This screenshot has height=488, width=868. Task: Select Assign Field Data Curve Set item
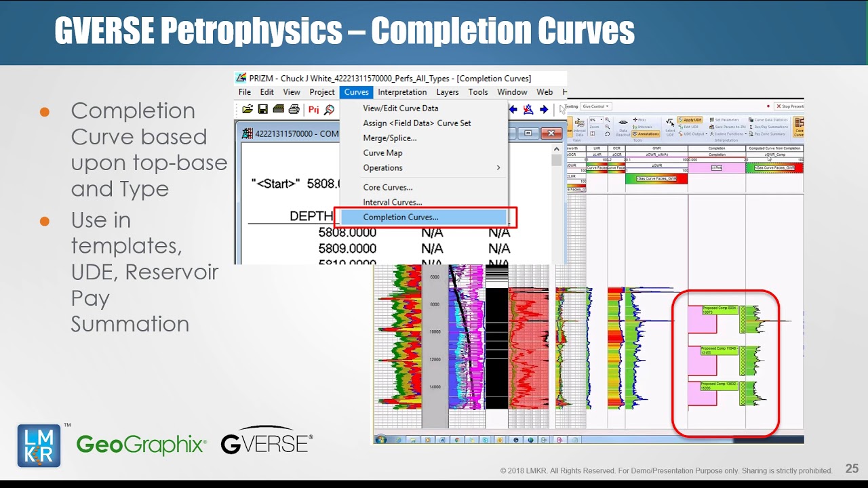point(424,123)
